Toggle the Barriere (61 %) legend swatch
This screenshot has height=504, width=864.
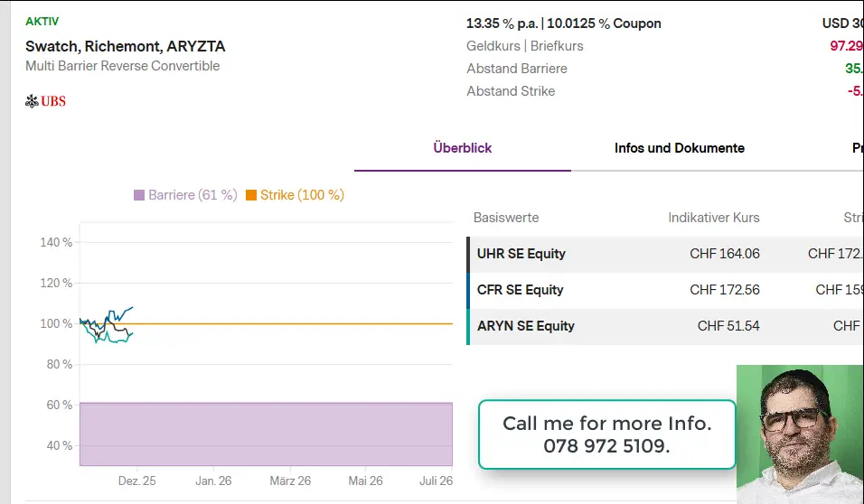(x=139, y=195)
